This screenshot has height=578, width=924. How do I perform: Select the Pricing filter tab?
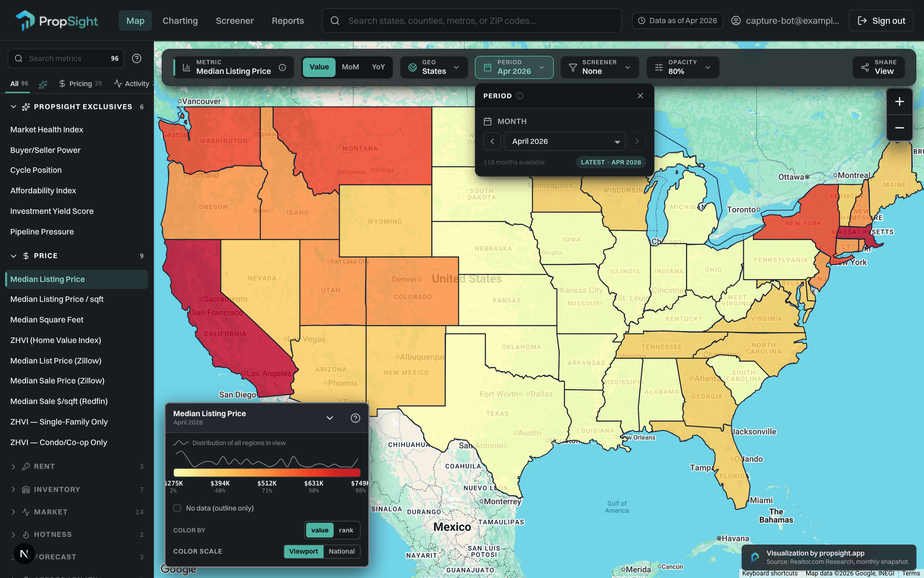point(81,84)
